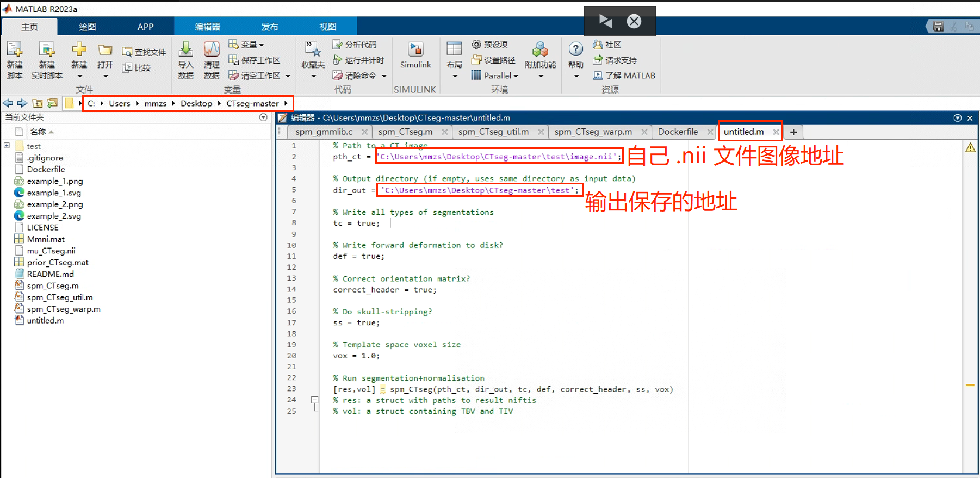Click the orange warning marker in the editor message bar
Viewport: 980px width, 478px height.
970,385
